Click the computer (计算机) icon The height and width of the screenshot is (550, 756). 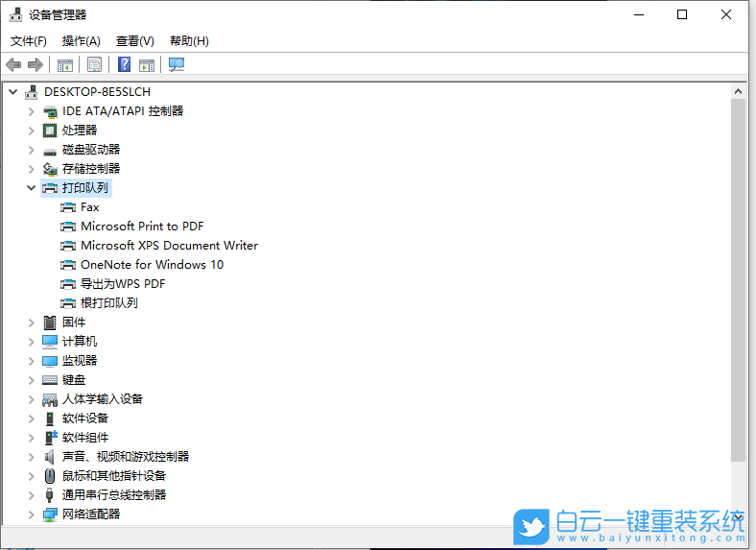pyautogui.click(x=50, y=342)
